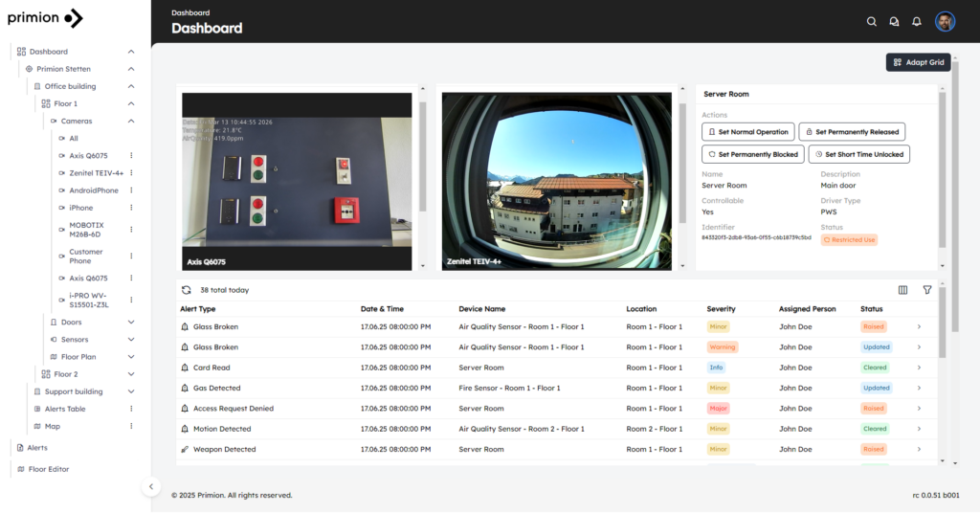Click Major severity badge

(718, 409)
